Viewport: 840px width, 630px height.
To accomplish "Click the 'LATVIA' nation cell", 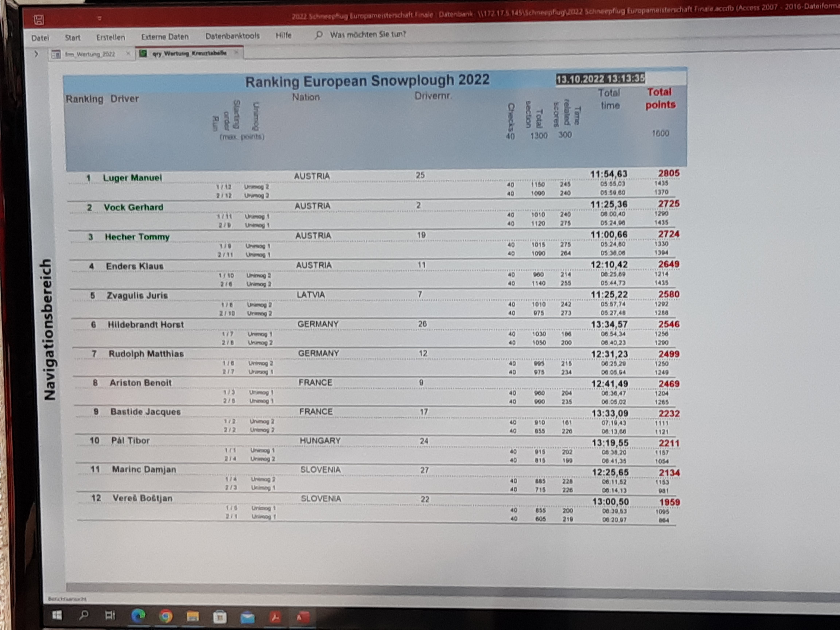I will [311, 295].
